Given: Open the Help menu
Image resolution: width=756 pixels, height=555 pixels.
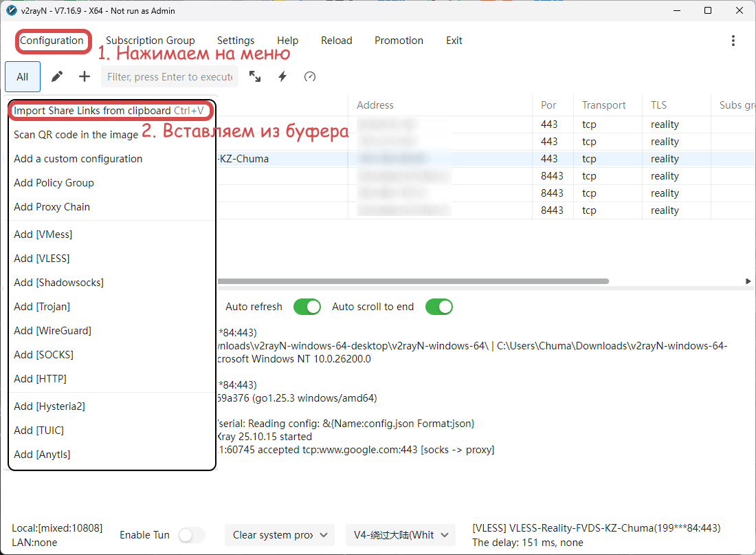Looking at the screenshot, I should click(288, 41).
